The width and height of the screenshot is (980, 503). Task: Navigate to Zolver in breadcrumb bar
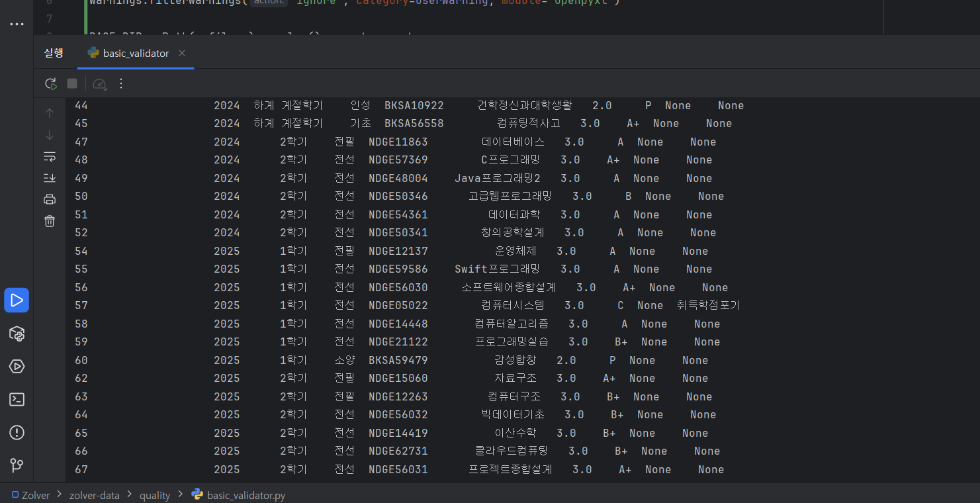pos(30,495)
